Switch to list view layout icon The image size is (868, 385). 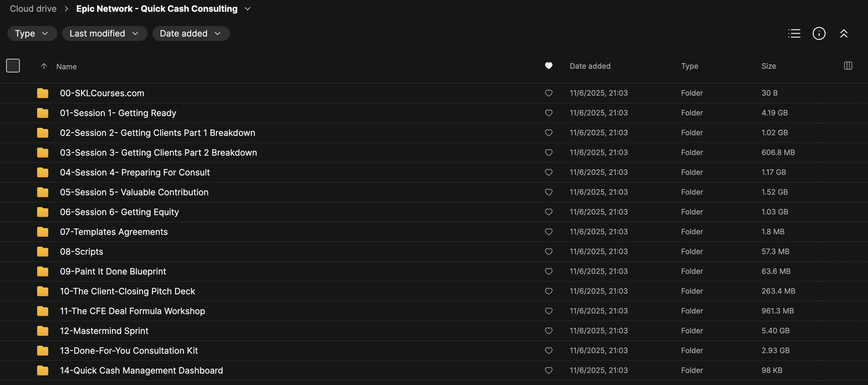pos(794,33)
